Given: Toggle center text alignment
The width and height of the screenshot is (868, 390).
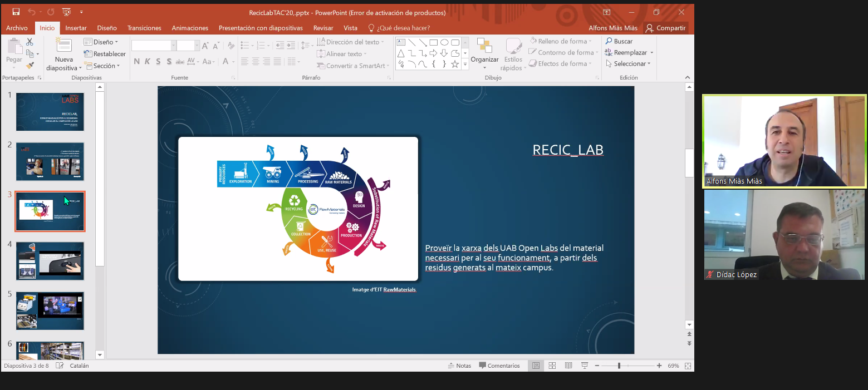Looking at the screenshot, I should [x=256, y=62].
